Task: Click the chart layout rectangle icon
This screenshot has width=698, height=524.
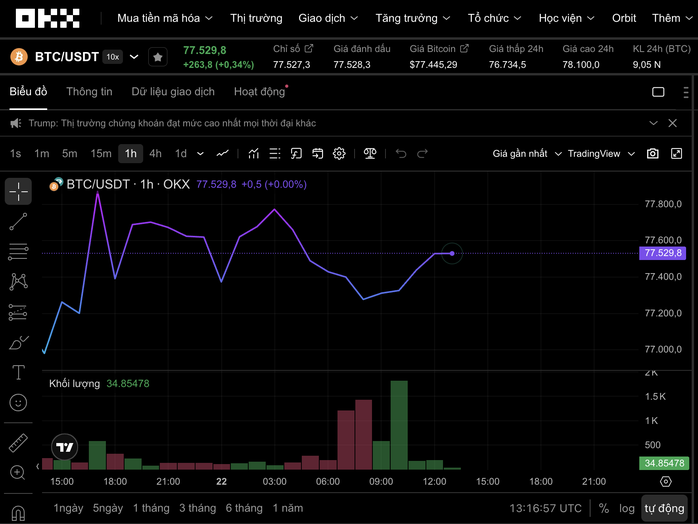Action: tap(658, 92)
